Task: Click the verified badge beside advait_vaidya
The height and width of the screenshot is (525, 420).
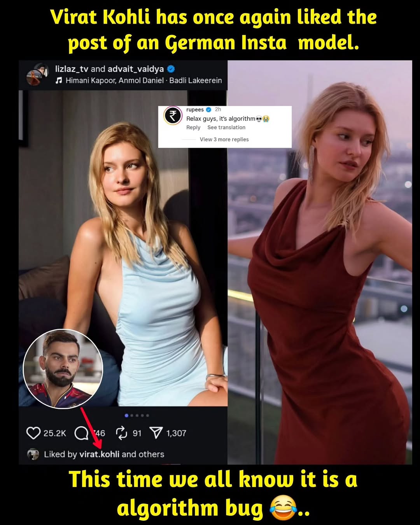Action: pos(171,69)
